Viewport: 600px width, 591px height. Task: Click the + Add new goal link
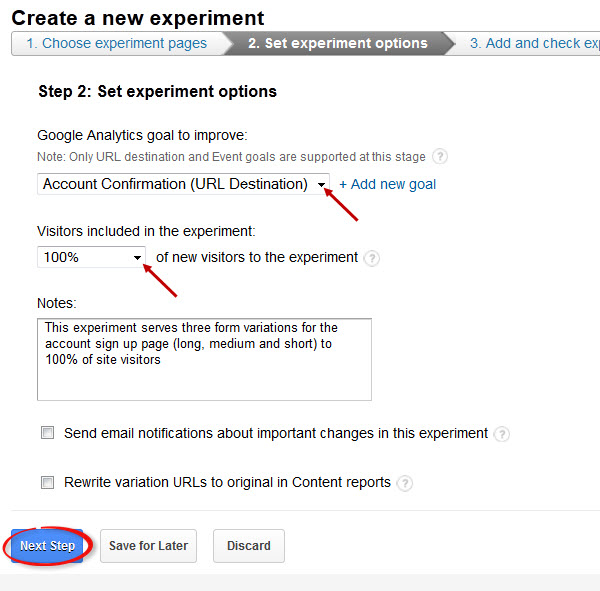[x=388, y=184]
